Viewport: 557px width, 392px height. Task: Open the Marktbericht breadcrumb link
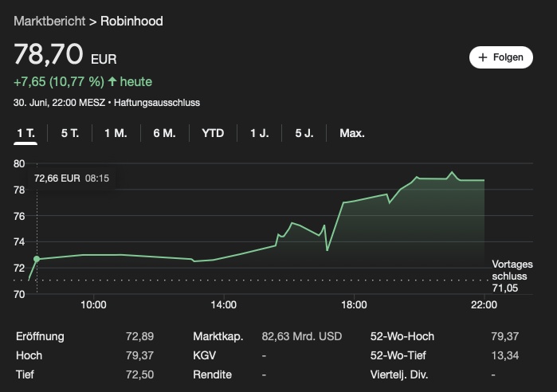point(49,21)
